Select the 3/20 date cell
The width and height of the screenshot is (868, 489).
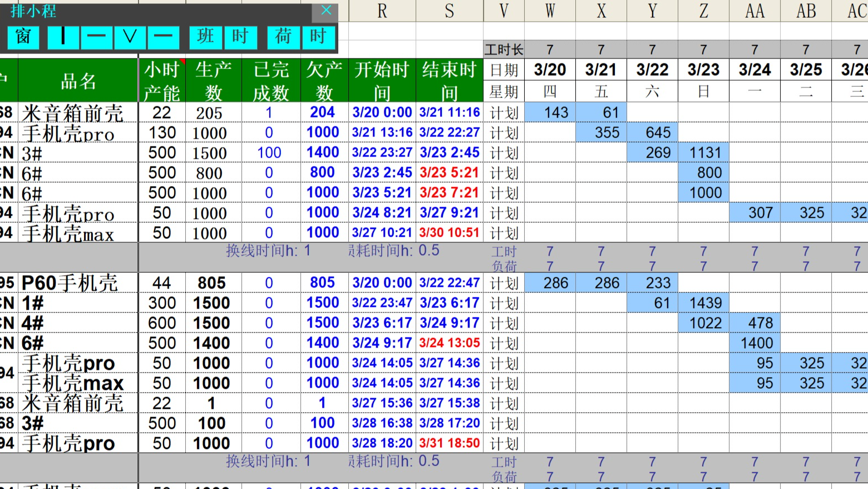click(550, 70)
